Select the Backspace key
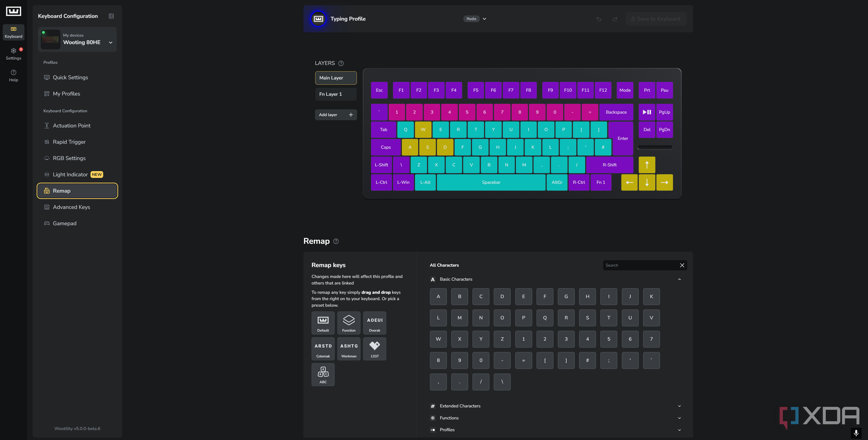 pos(616,112)
